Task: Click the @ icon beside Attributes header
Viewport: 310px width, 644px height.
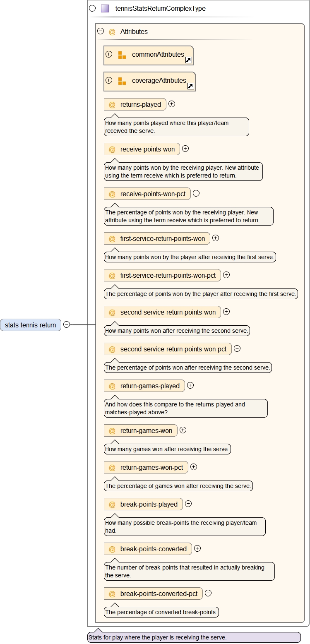Action: click(112, 32)
